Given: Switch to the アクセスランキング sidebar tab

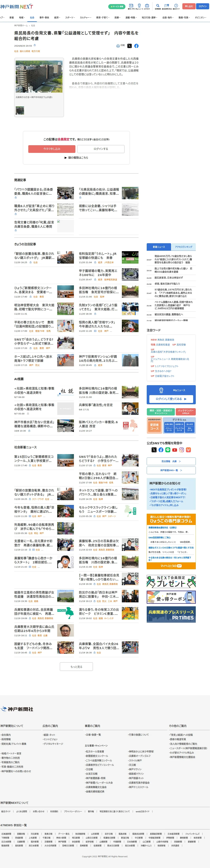Looking at the screenshot, I should 183,247.
